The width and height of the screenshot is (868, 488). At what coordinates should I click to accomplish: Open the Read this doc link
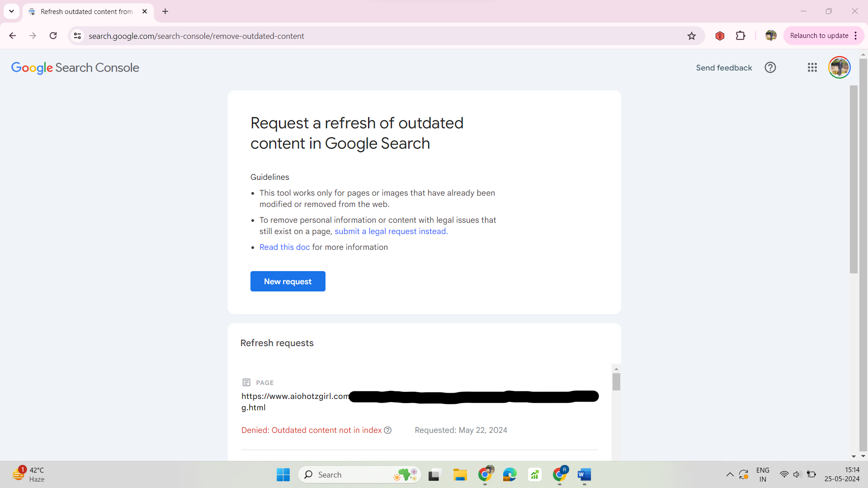coord(284,247)
